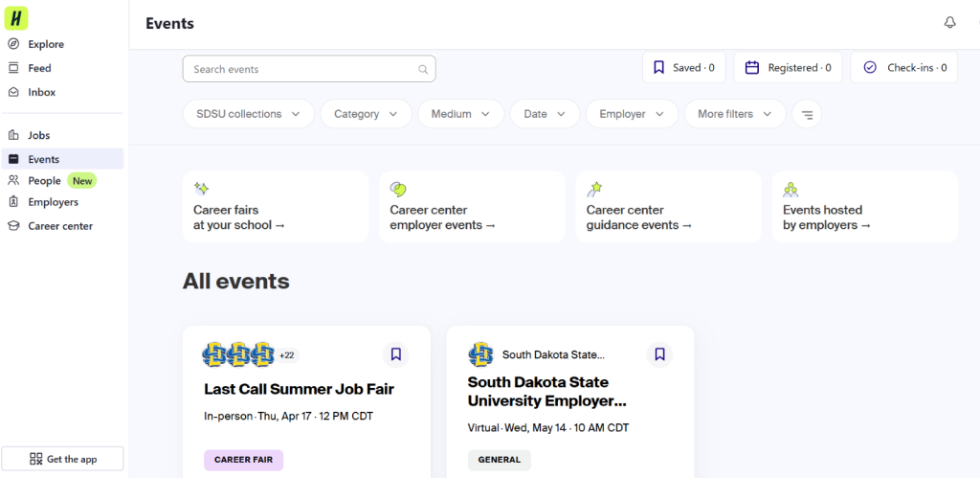Open Saved events list

point(683,68)
